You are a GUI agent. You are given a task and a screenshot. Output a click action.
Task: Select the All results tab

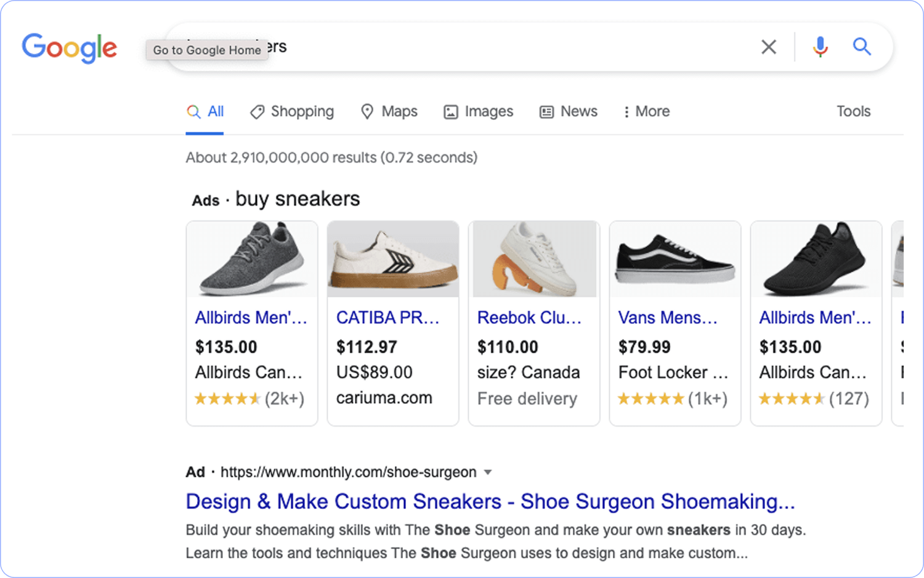click(x=205, y=111)
